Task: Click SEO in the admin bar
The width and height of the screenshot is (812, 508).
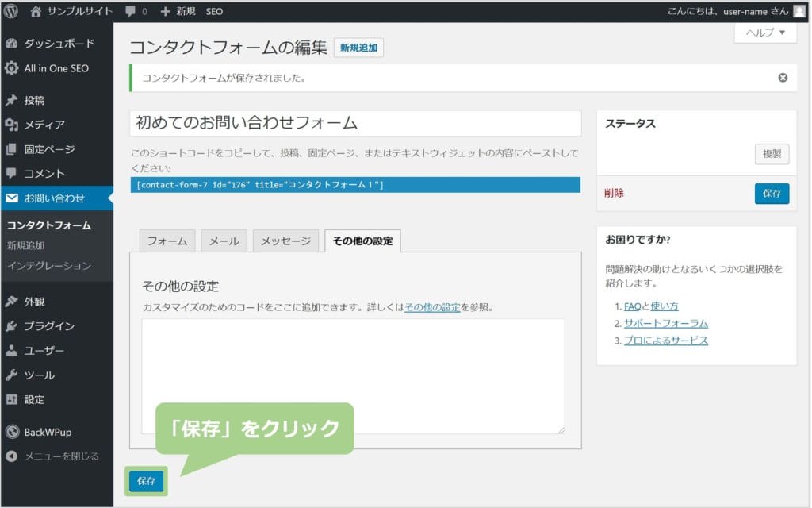Action: (x=214, y=11)
